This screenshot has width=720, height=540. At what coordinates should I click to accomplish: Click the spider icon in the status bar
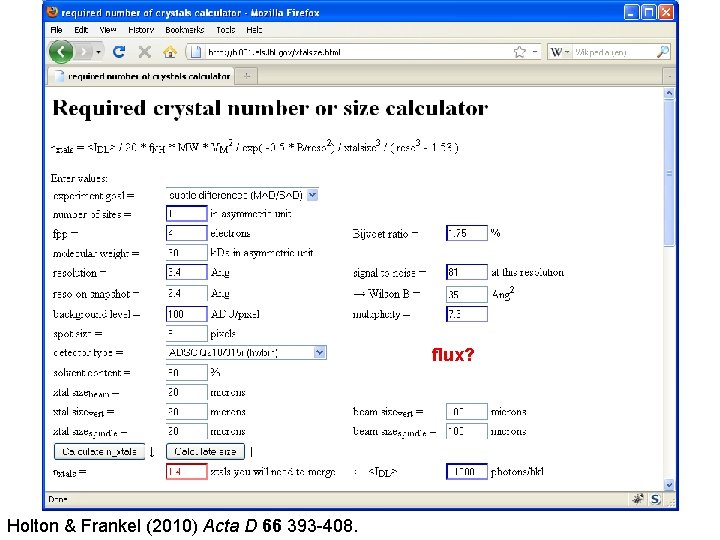coord(637,499)
